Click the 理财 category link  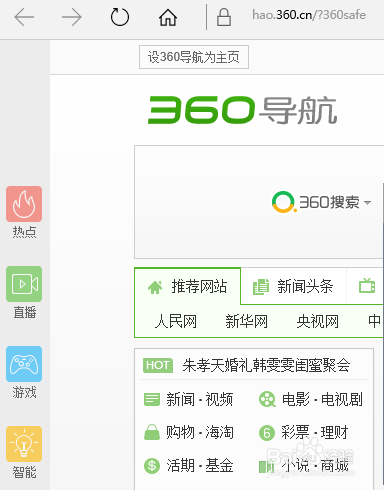(x=334, y=433)
